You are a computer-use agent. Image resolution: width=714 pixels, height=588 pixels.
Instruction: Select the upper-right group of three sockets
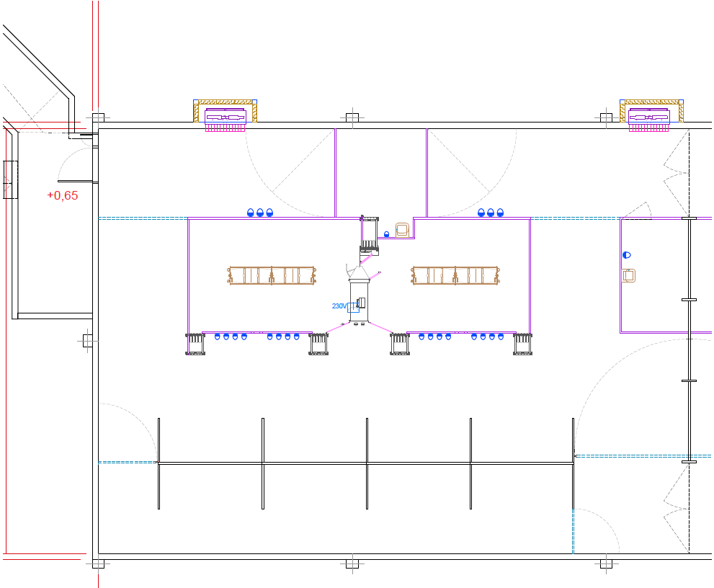pos(491,213)
